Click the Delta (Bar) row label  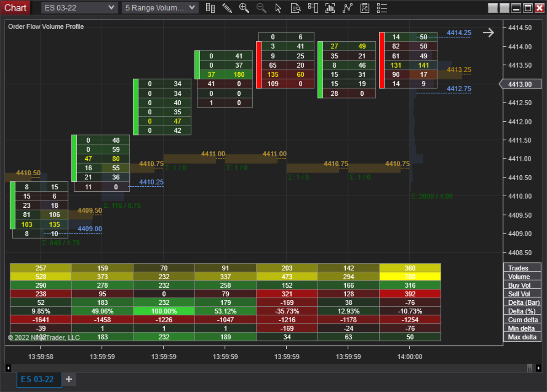click(522, 302)
